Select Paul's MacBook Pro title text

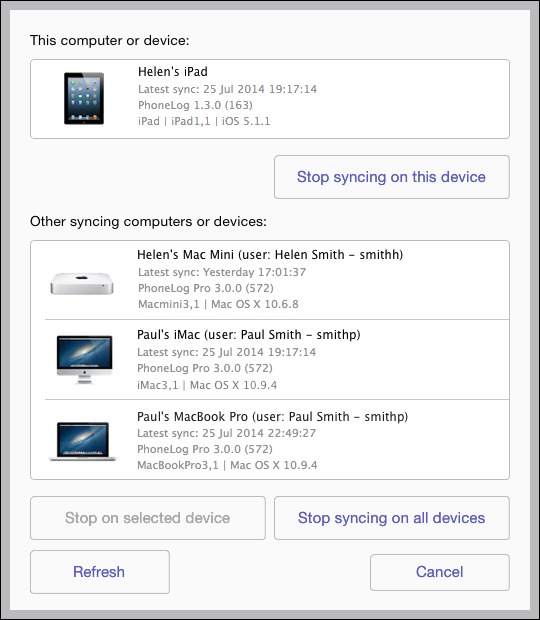tap(272, 417)
